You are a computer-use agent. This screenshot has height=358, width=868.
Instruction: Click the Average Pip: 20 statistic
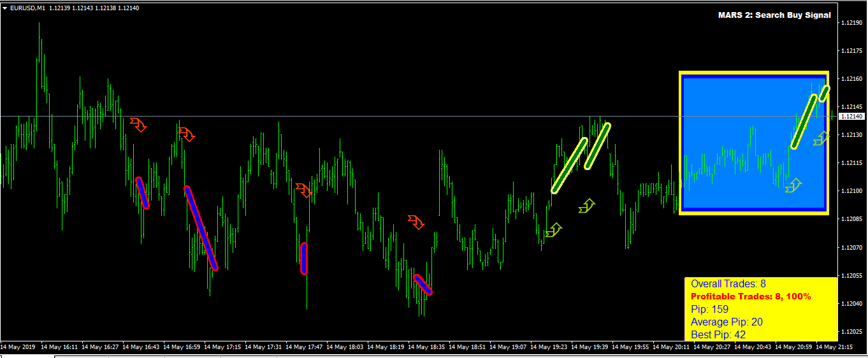727,322
